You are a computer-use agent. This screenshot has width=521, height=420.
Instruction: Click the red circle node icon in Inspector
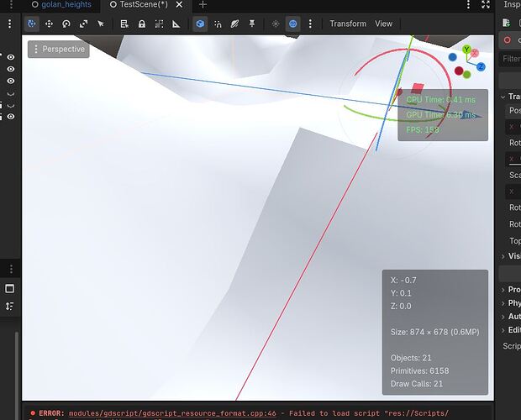tap(508, 40)
